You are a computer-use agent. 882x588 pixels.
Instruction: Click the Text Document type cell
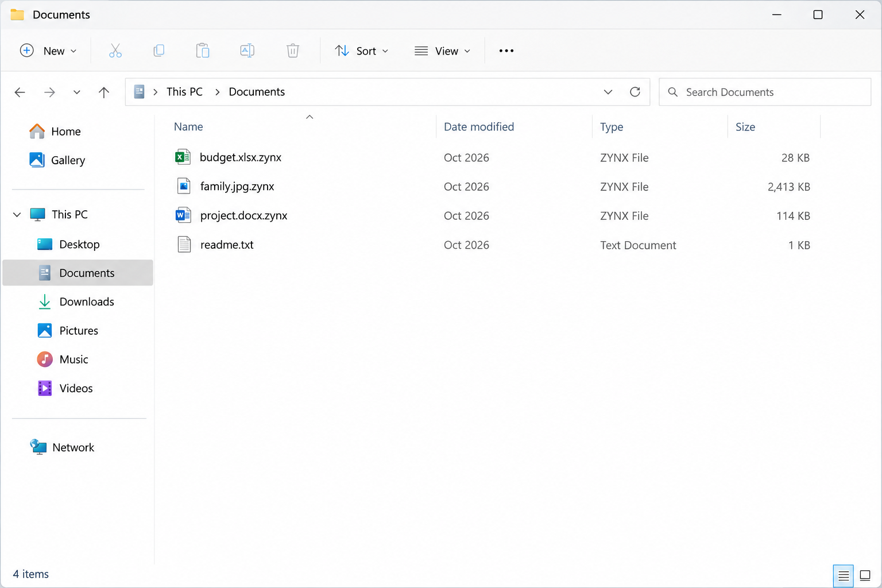tap(638, 245)
